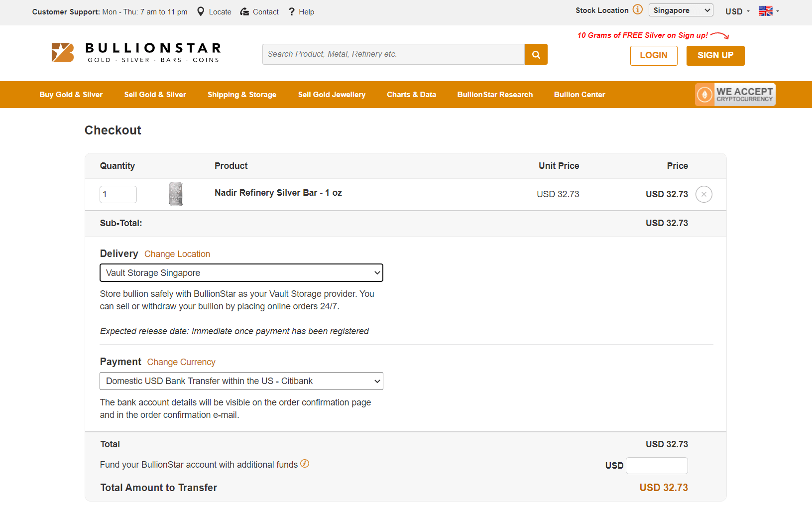Screen dimensions: 812x513
Task: Focus the product search field
Action: click(x=393, y=54)
